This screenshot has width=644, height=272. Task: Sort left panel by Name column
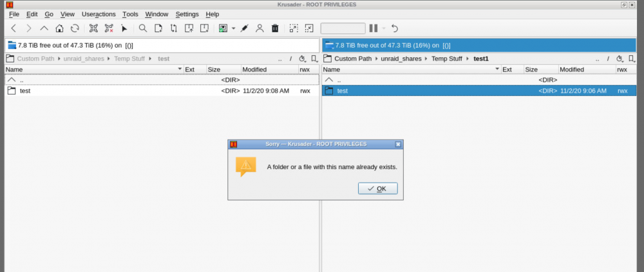pyautogui.click(x=93, y=69)
